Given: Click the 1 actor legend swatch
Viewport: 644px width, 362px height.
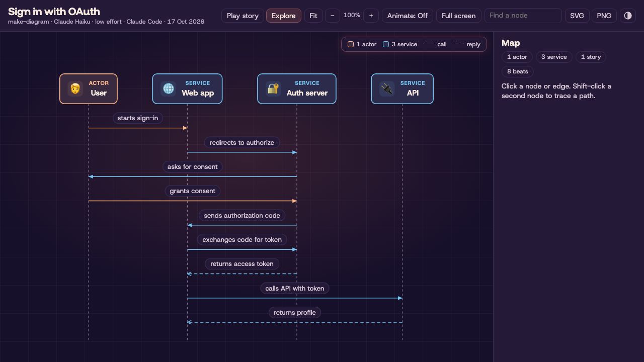Looking at the screenshot, I should pos(351,44).
